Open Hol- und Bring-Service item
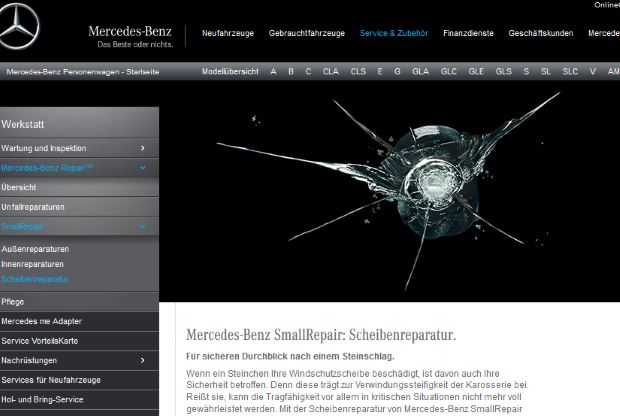620x416 pixels. pyautogui.click(x=79, y=399)
